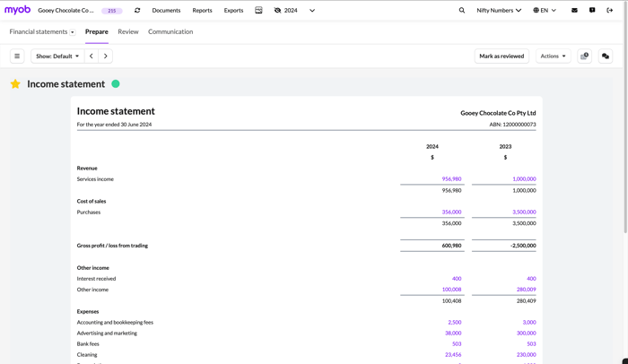Click the Gooey Chocolate Co client name

(65, 11)
